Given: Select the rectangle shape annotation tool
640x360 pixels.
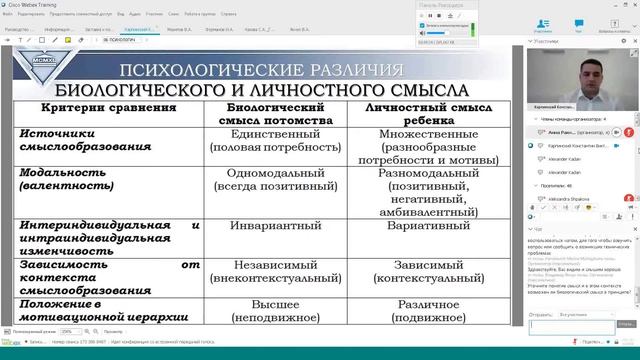Looking at the screenshot, I should (x=42, y=40).
